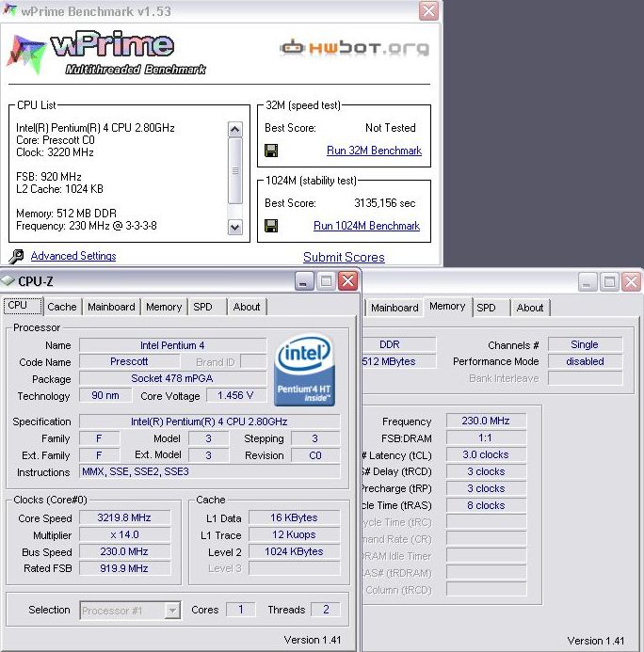
Task: Click the Code Name value Prescott
Action: 129,361
